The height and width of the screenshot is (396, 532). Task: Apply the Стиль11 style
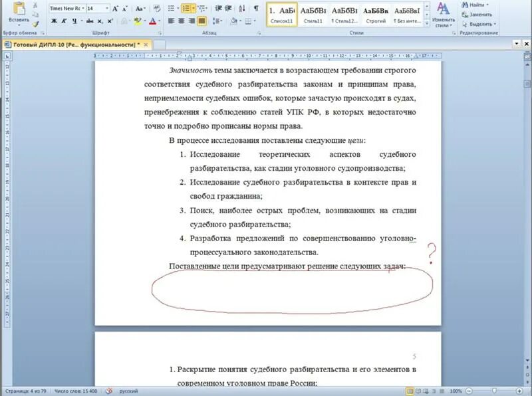(313, 15)
